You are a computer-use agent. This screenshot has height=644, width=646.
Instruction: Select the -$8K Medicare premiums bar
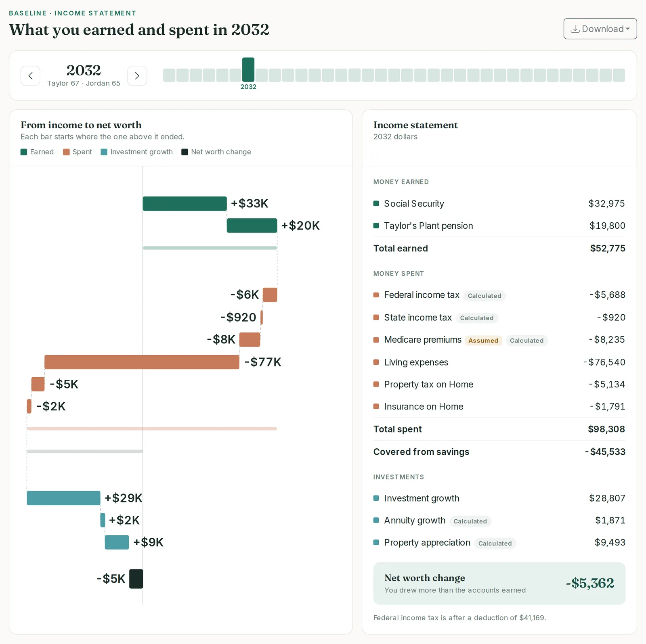tap(250, 340)
